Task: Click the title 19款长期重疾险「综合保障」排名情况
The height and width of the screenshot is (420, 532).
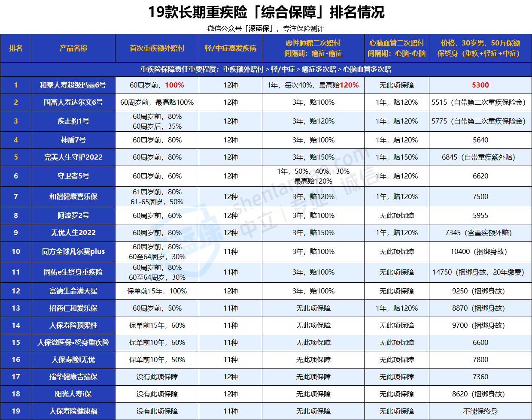Action: 266,12
